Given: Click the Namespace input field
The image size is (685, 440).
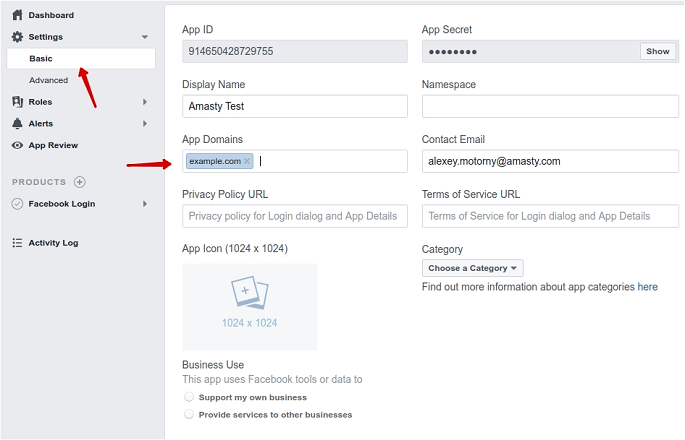Looking at the screenshot, I should [550, 106].
